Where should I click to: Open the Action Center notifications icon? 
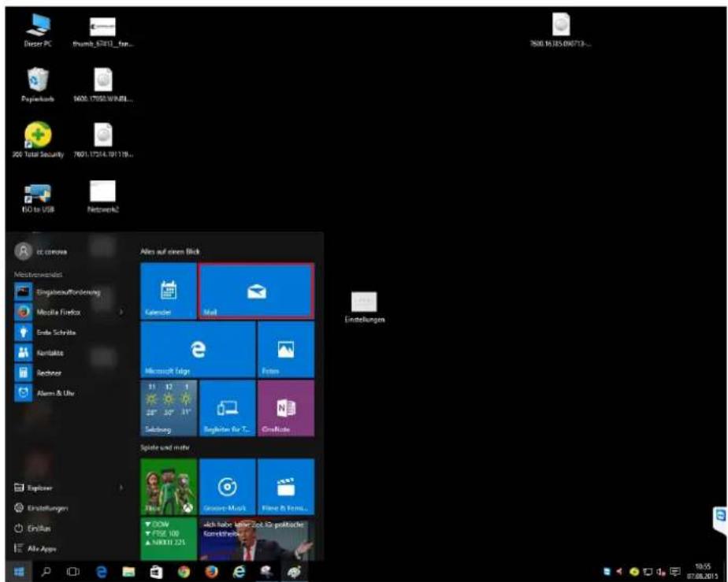pyautogui.click(x=674, y=572)
